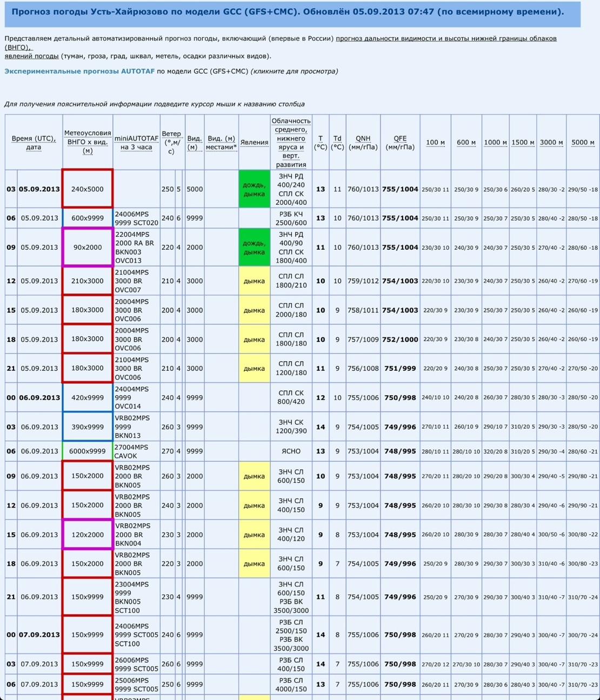Image resolution: width=600 pixels, height=700 pixels.
Task: Click the '5000 м' column header
Action: (582, 143)
